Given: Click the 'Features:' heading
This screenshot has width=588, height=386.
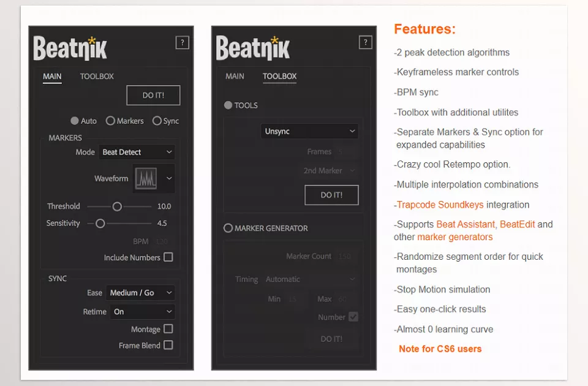Looking at the screenshot, I should (424, 29).
